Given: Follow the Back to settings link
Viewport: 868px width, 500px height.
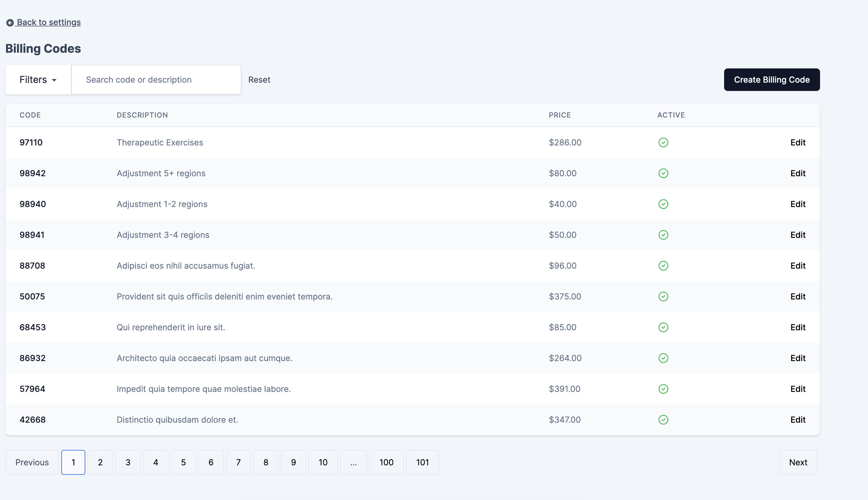Looking at the screenshot, I should [x=48, y=22].
